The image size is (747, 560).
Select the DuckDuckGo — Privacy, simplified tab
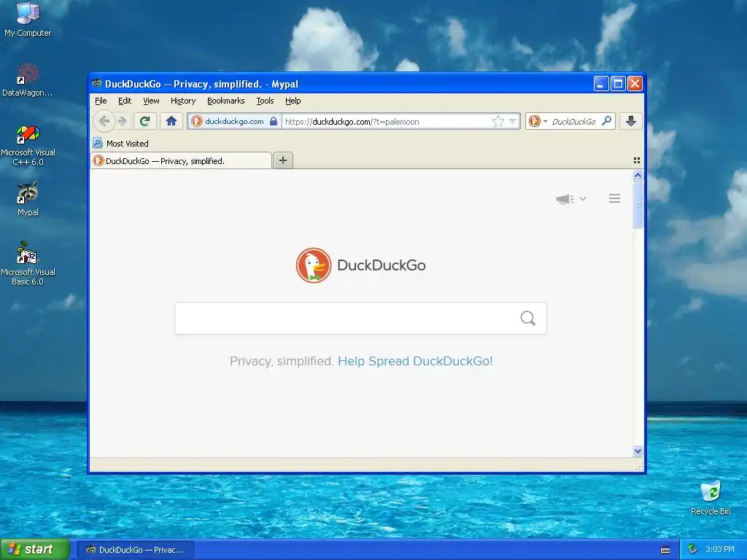181,161
